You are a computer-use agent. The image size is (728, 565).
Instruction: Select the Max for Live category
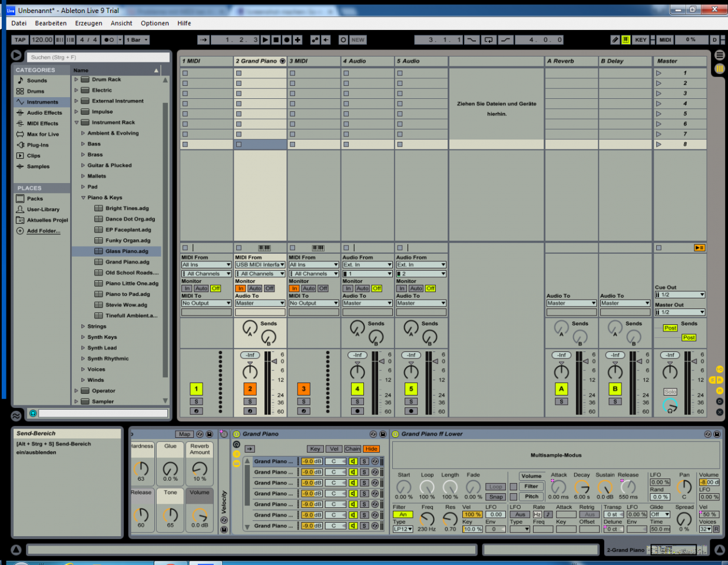pos(43,134)
